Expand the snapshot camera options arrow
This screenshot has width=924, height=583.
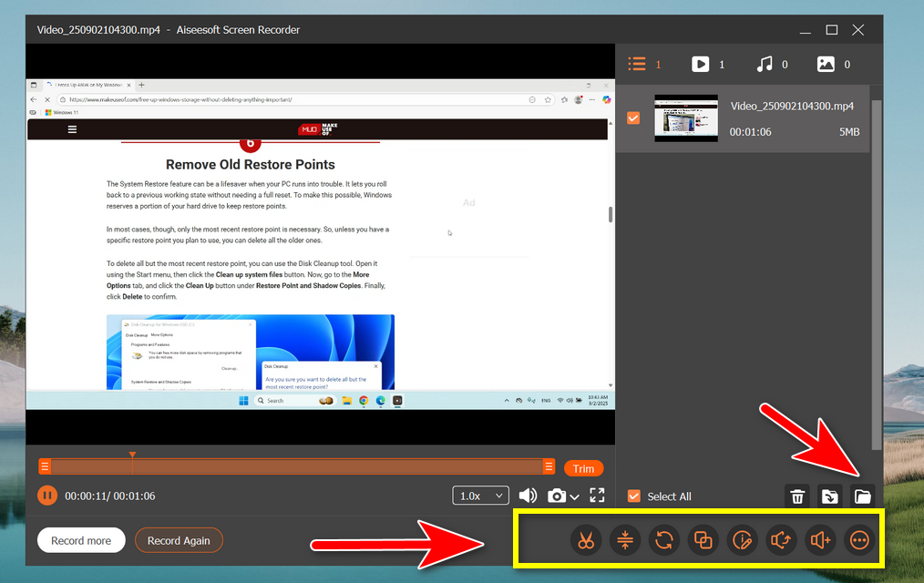click(x=575, y=497)
